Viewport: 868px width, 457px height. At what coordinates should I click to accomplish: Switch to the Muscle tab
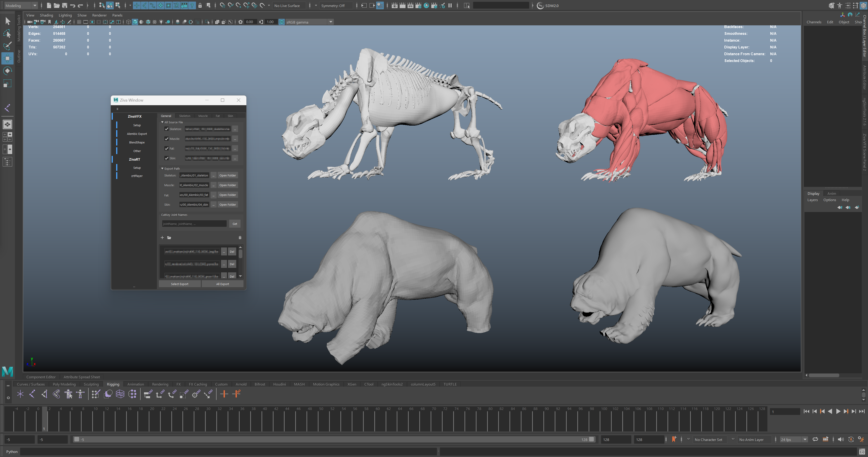[x=203, y=116]
